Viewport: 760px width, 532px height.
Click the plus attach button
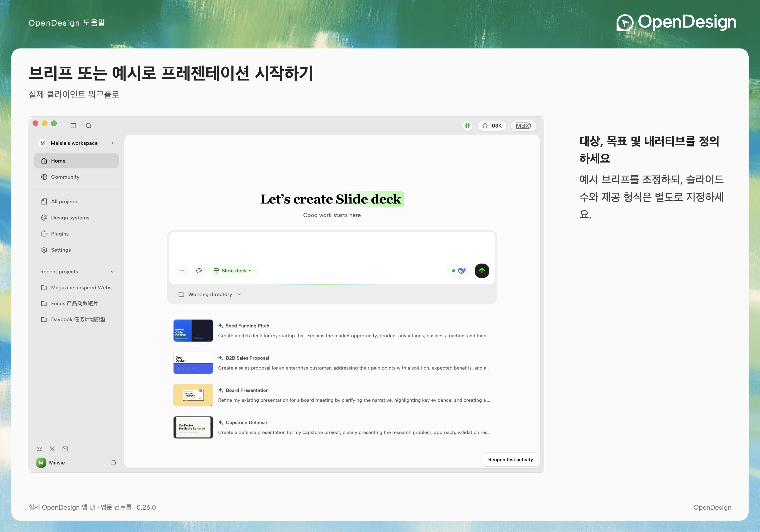pos(182,271)
